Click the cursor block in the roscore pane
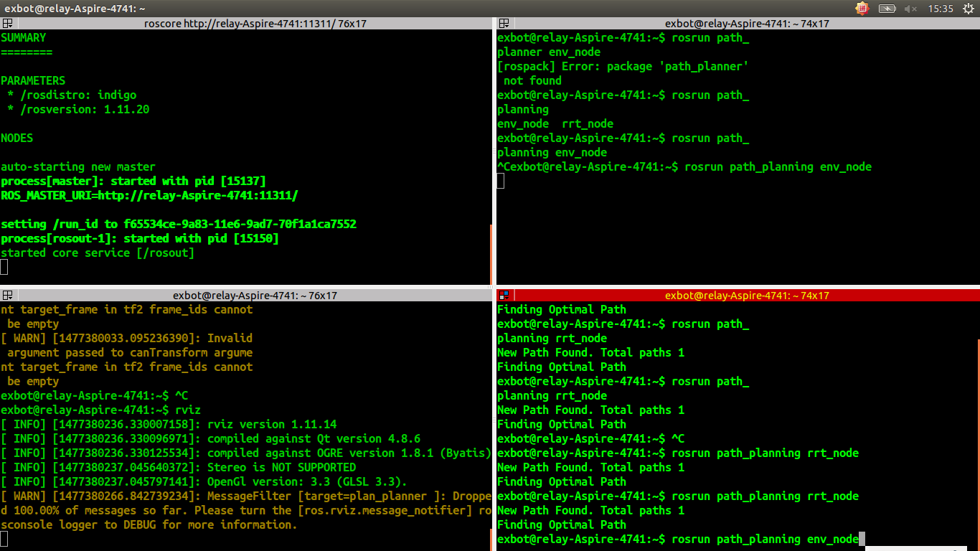This screenshot has height=551, width=980. [x=4, y=267]
